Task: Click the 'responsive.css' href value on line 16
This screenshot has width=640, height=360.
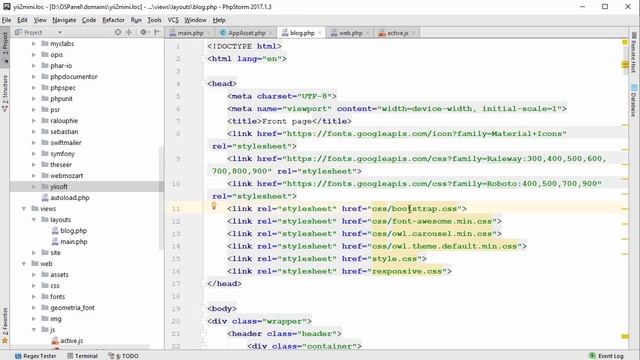Action: point(407,271)
